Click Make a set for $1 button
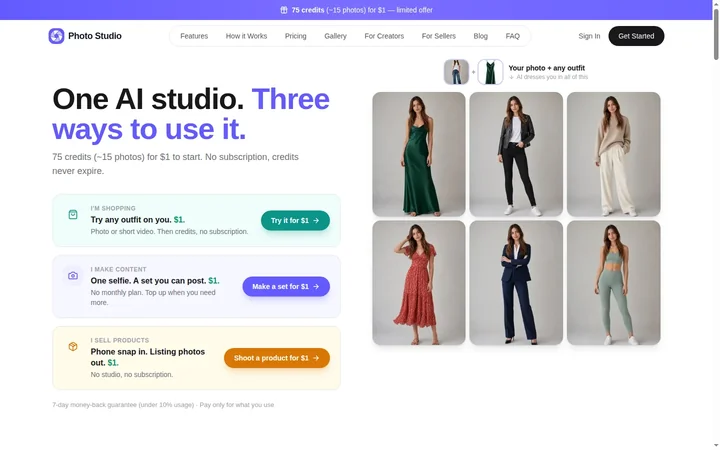The height and width of the screenshot is (450, 720). tap(286, 287)
